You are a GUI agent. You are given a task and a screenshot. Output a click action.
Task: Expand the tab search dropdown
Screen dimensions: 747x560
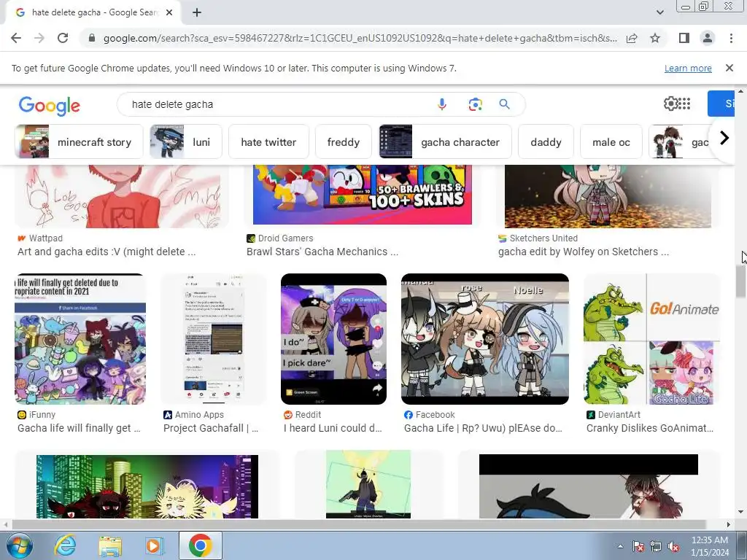coord(659,12)
